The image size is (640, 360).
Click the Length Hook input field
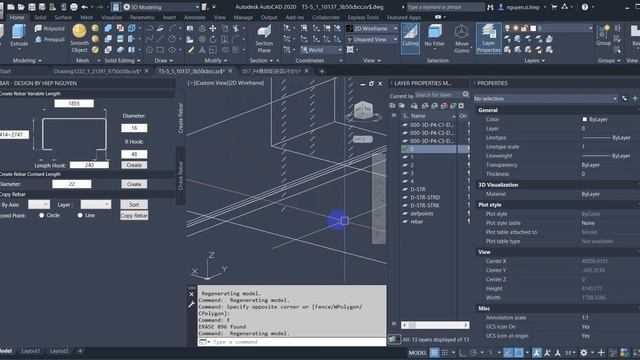(x=89, y=165)
